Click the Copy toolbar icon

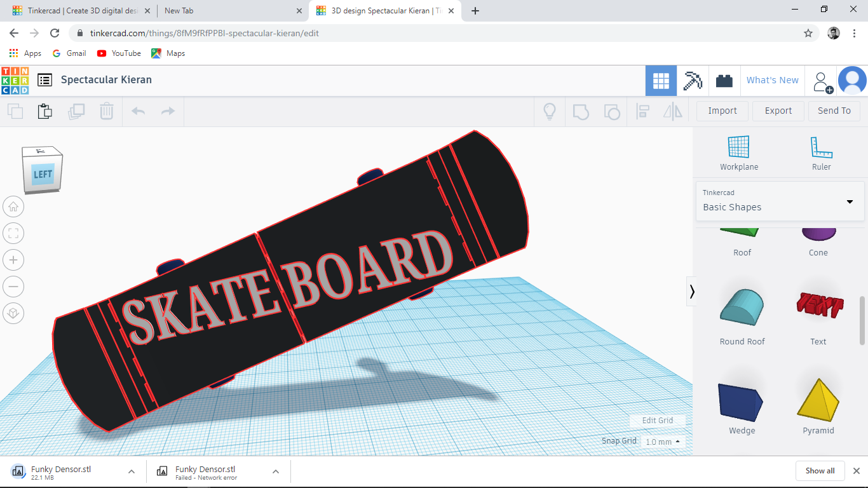click(x=15, y=112)
